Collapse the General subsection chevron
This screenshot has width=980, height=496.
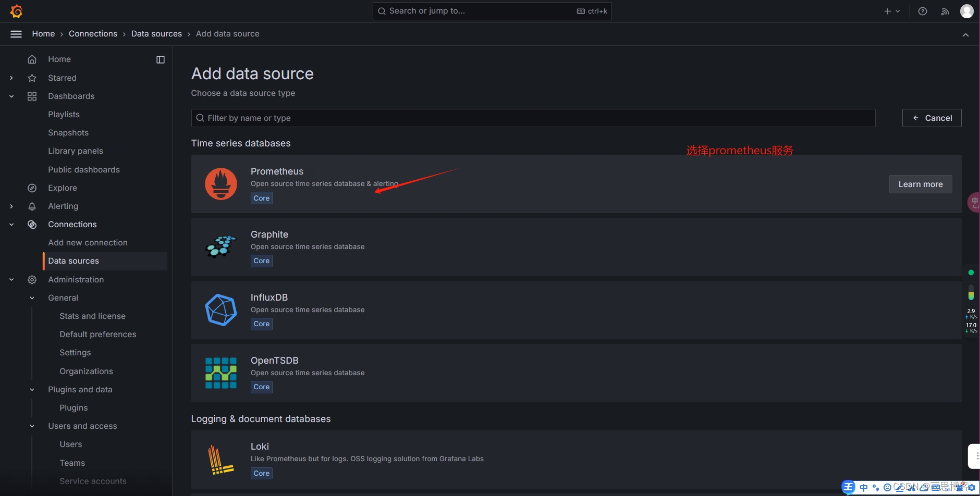coord(32,298)
